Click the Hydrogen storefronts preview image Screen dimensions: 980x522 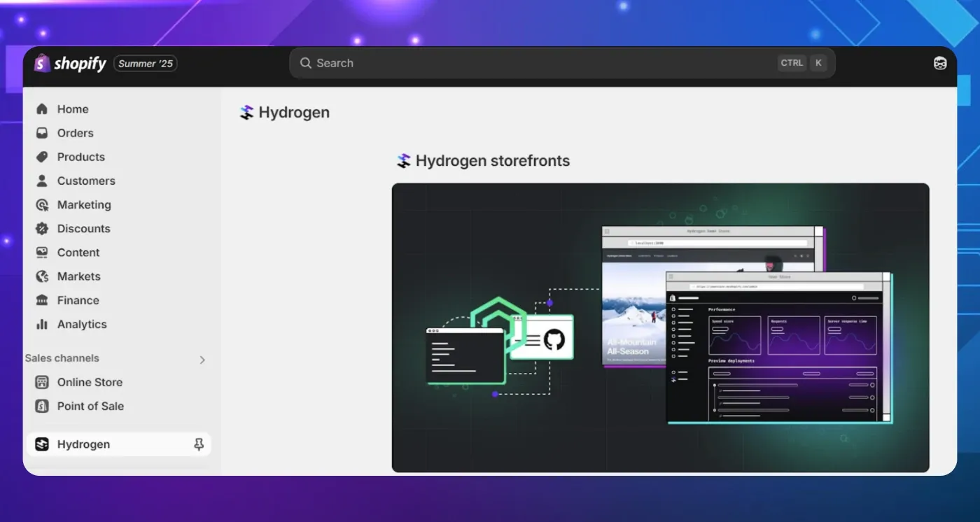coord(661,327)
